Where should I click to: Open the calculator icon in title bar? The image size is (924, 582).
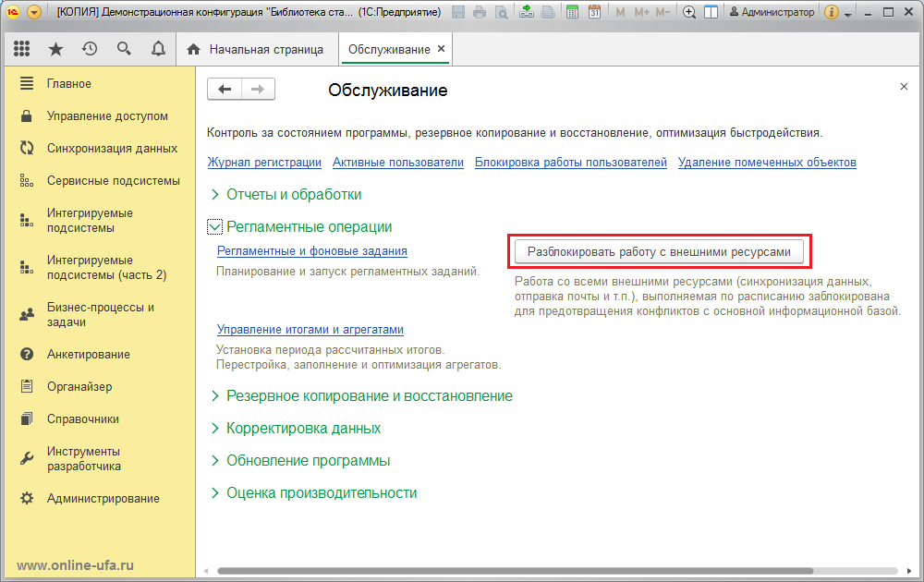click(573, 12)
